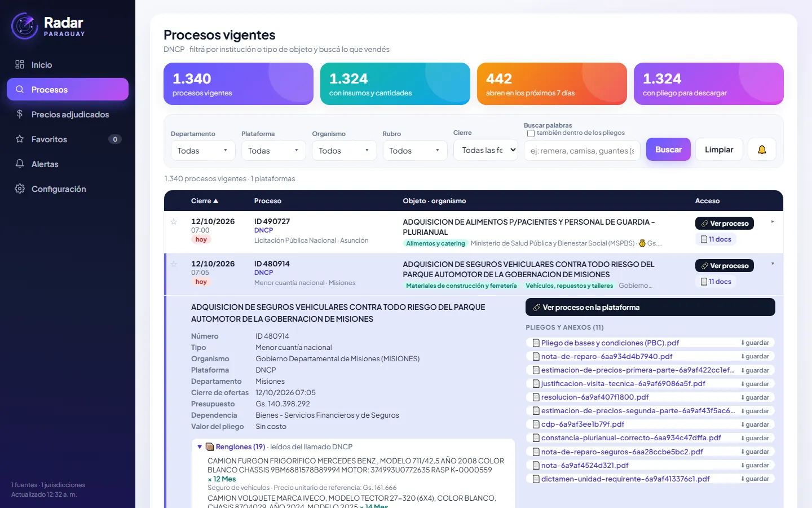The width and height of the screenshot is (812, 508).
Task: Star the ID 490727 process as favorite
Action: (x=174, y=222)
